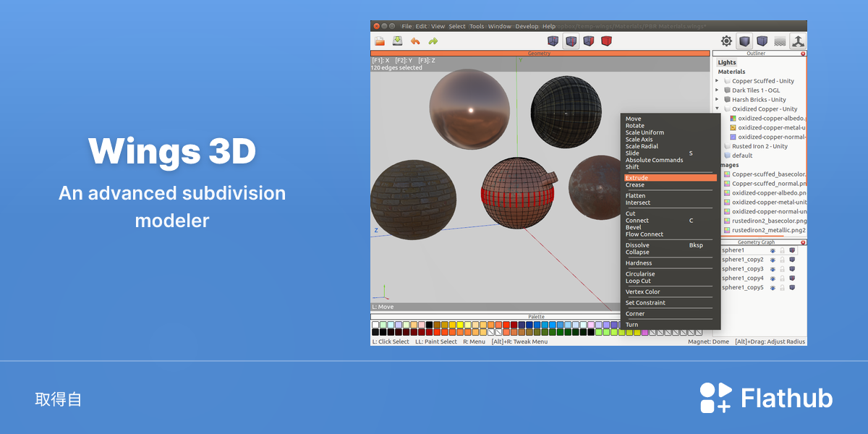868x434 pixels.
Task: Choose Extrude in the context menu
Action: [x=671, y=178]
